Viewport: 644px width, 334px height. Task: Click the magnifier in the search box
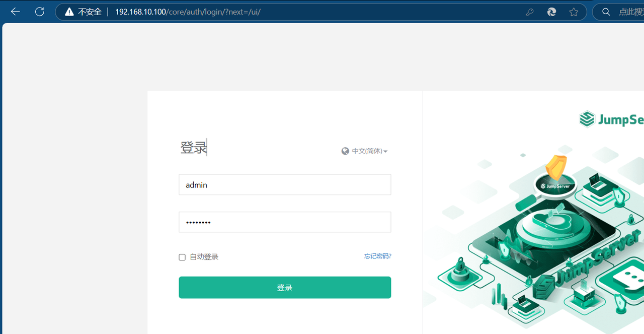606,12
